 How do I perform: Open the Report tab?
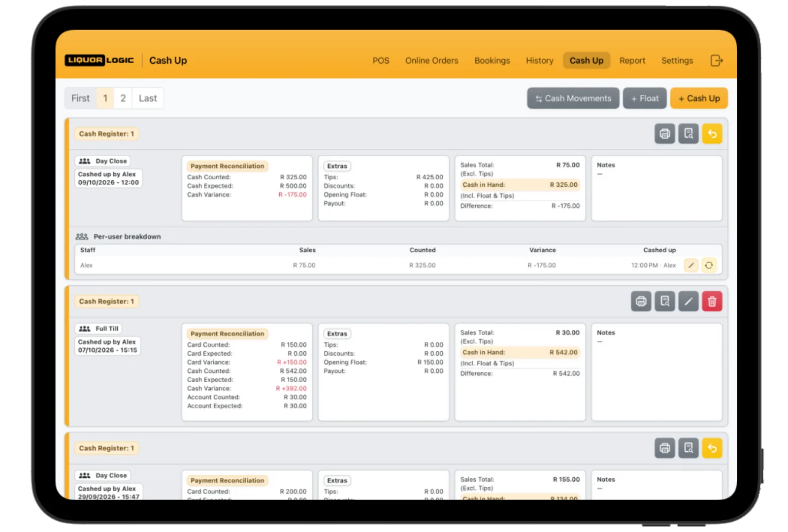632,61
